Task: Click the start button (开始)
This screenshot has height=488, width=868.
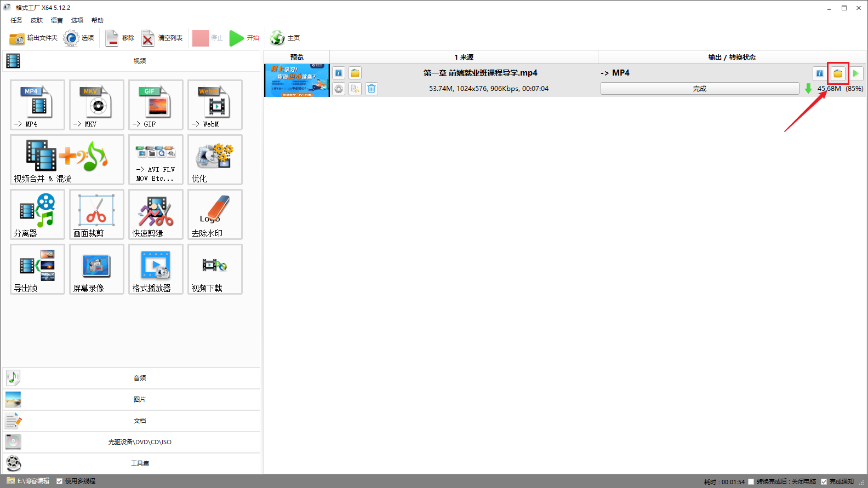Action: point(244,38)
